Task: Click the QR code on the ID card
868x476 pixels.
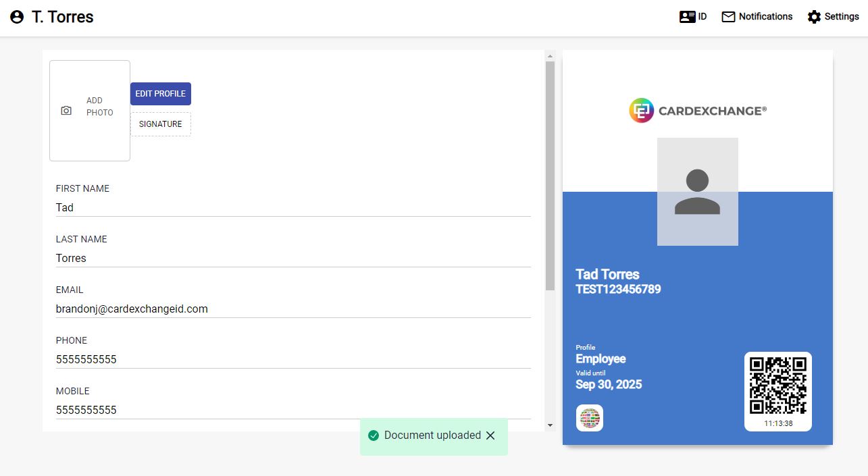Action: tap(778, 386)
